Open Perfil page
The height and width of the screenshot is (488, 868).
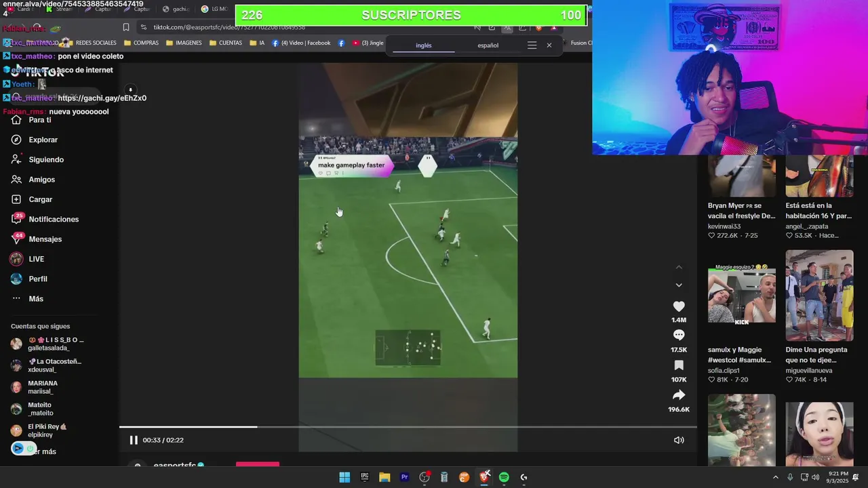[x=29, y=279]
